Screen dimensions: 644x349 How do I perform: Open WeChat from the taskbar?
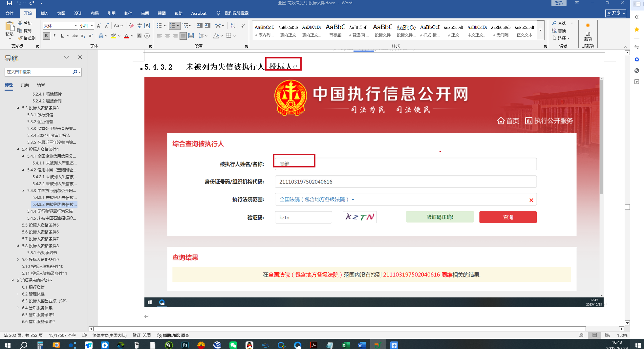coord(233,345)
